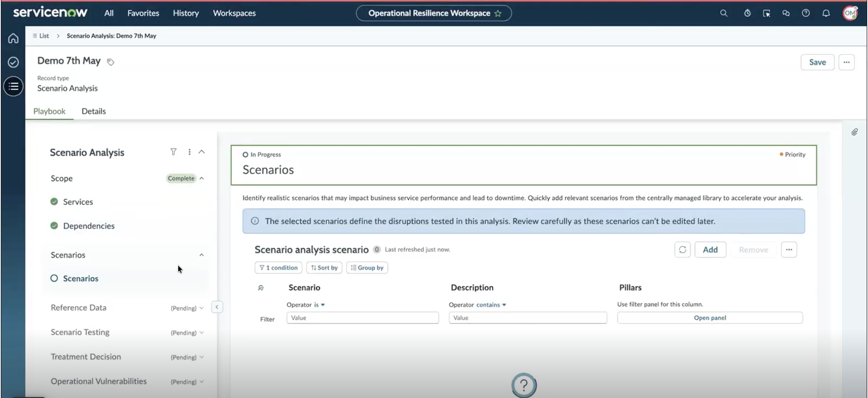Click the info icon in blue banner
Screen dimensions: 868x398
click(255, 221)
